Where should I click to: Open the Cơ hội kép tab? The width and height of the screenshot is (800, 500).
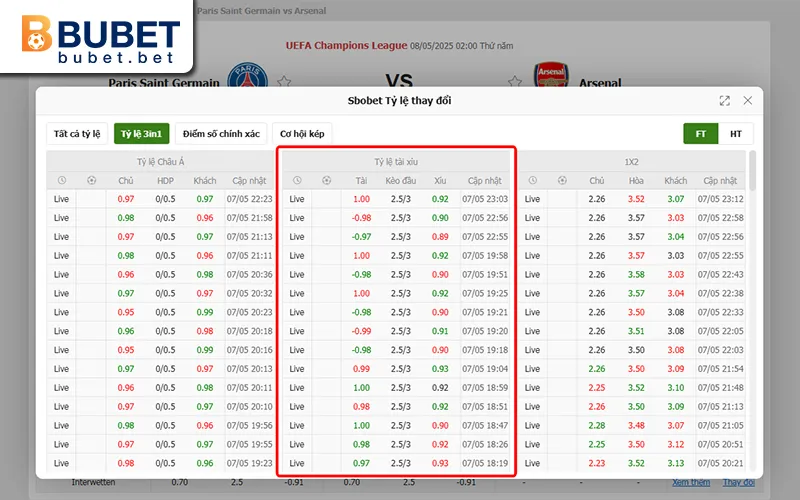coord(302,134)
